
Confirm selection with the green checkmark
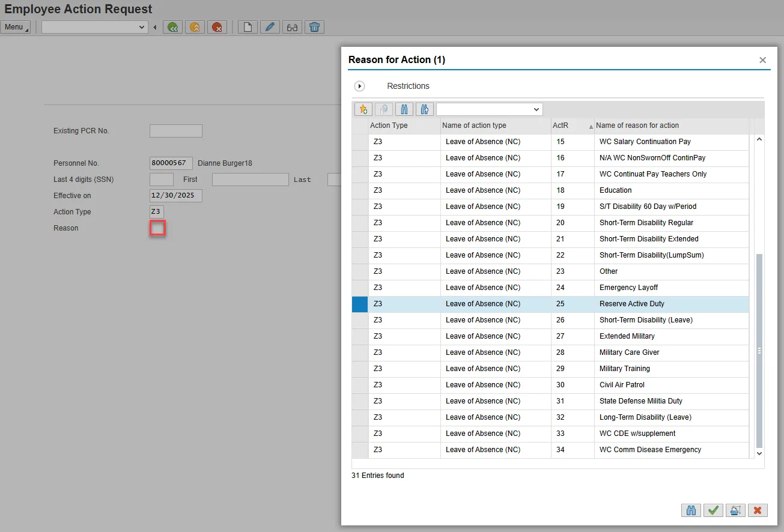pos(713,510)
